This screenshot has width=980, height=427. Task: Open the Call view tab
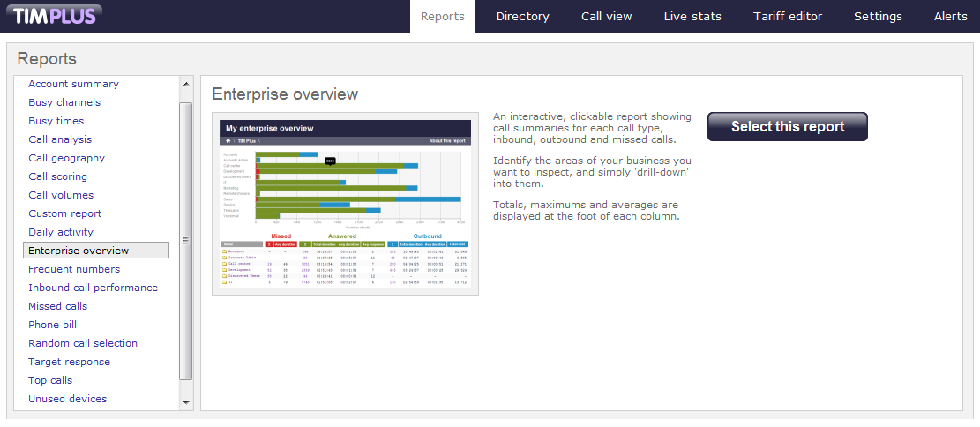click(606, 17)
